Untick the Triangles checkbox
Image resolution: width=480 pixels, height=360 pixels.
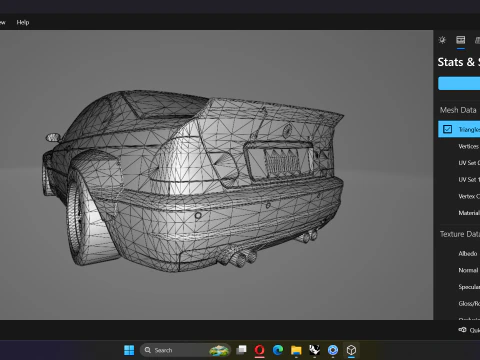click(447, 129)
